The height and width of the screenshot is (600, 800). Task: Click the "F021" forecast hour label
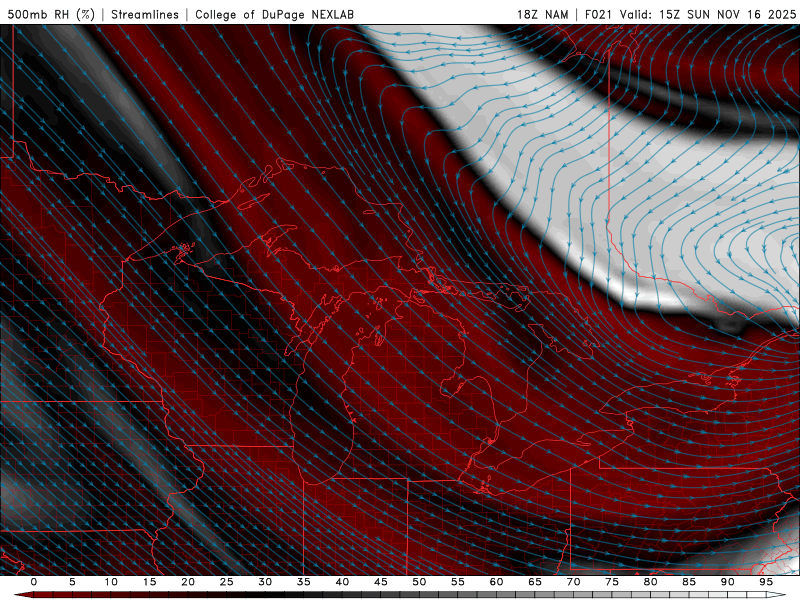click(x=599, y=15)
